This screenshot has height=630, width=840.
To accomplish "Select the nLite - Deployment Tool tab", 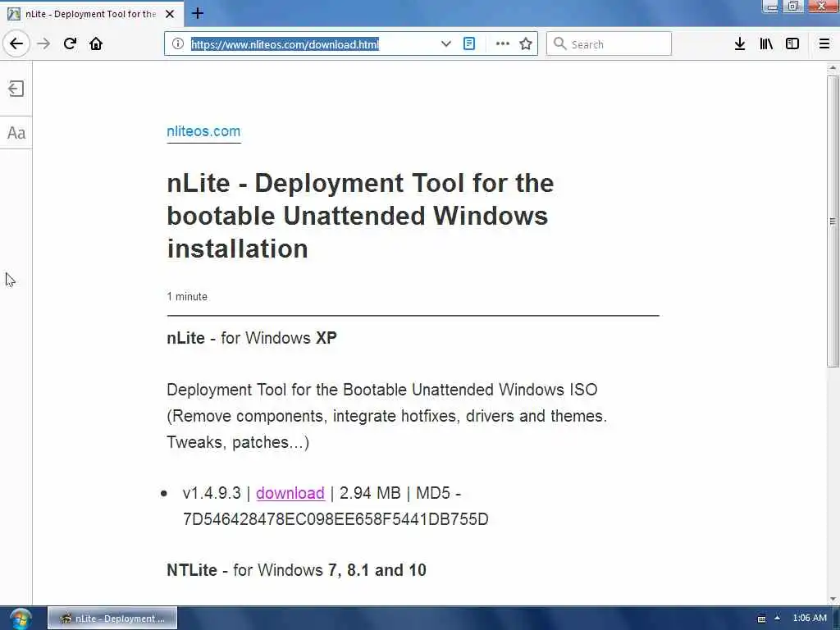I will coord(91,14).
